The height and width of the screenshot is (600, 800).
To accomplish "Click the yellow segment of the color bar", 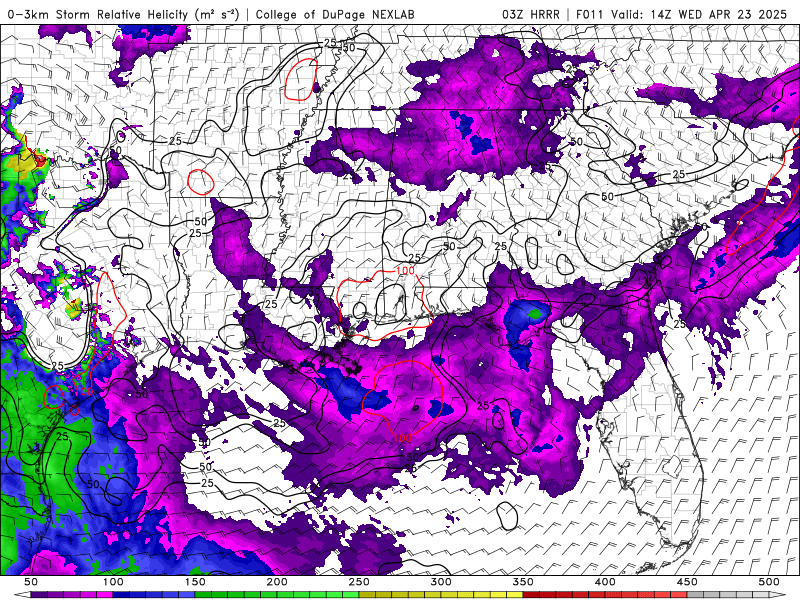I will click(x=441, y=595).
